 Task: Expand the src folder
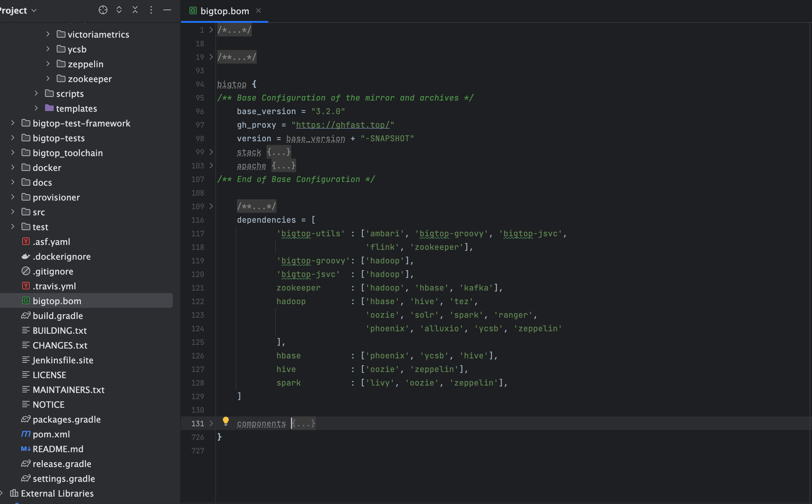12,212
